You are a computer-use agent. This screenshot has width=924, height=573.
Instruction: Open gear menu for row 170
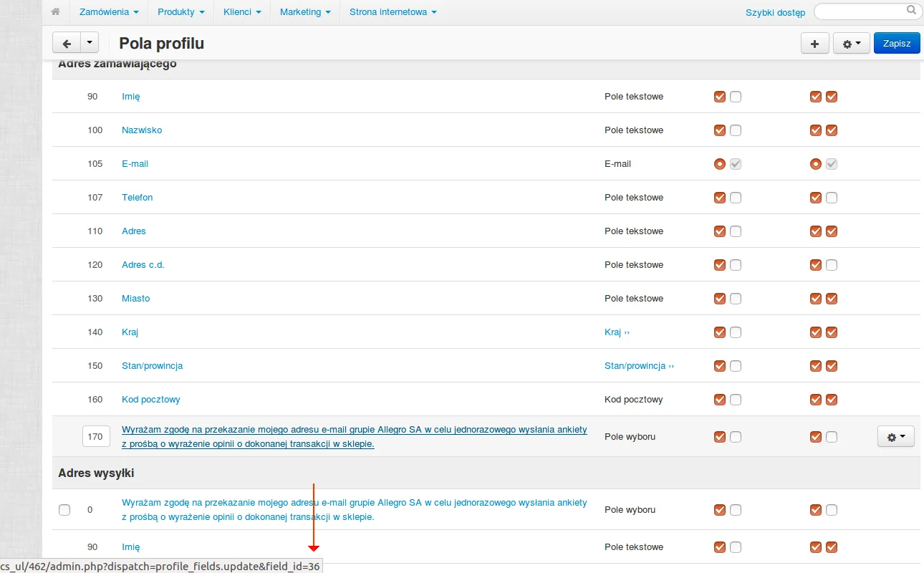(895, 436)
